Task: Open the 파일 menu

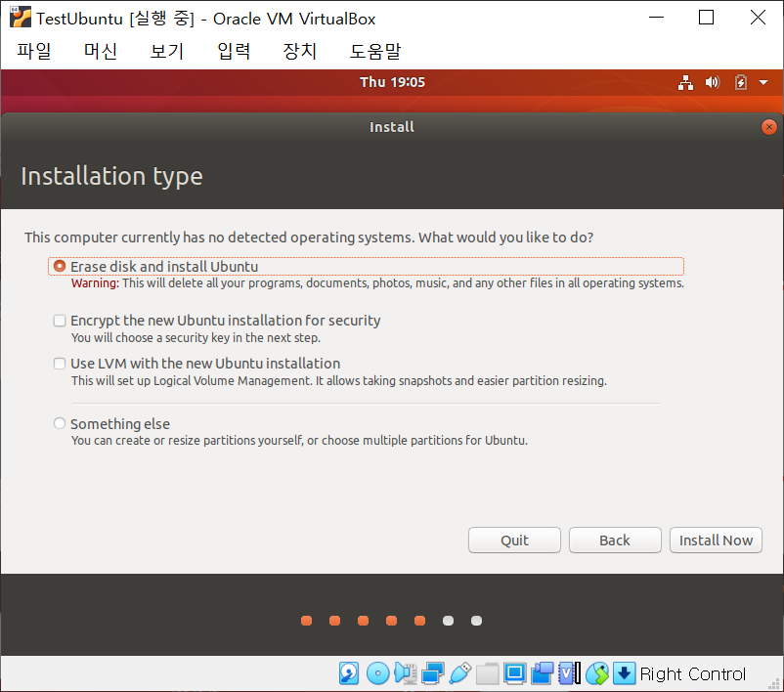Action: [x=34, y=51]
